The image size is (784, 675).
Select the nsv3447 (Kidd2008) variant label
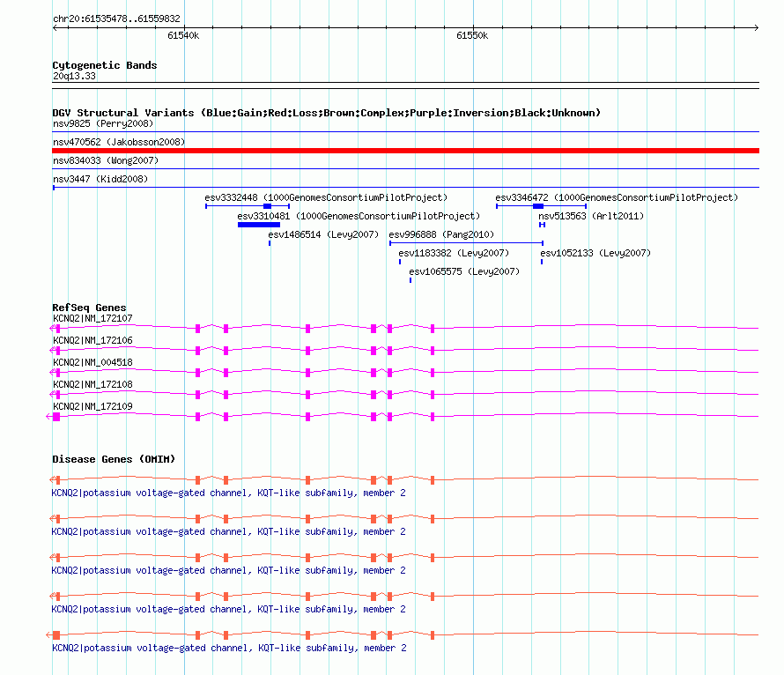click(100, 179)
